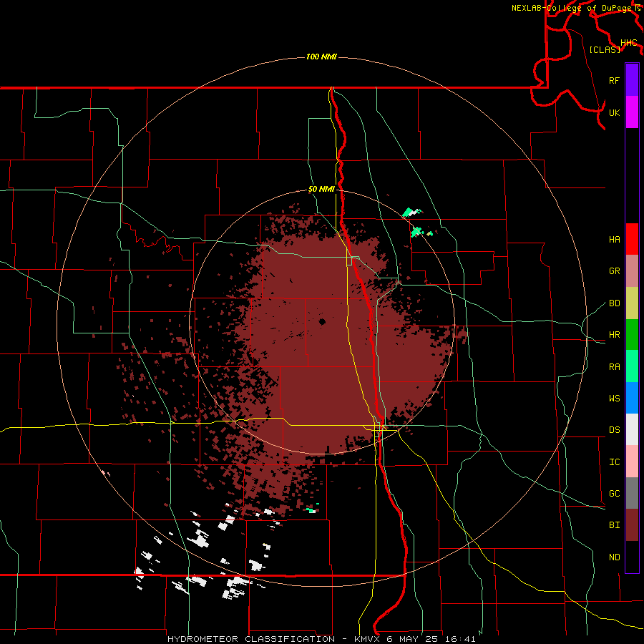
Task: Click the ND legend label
Action: 614,557
